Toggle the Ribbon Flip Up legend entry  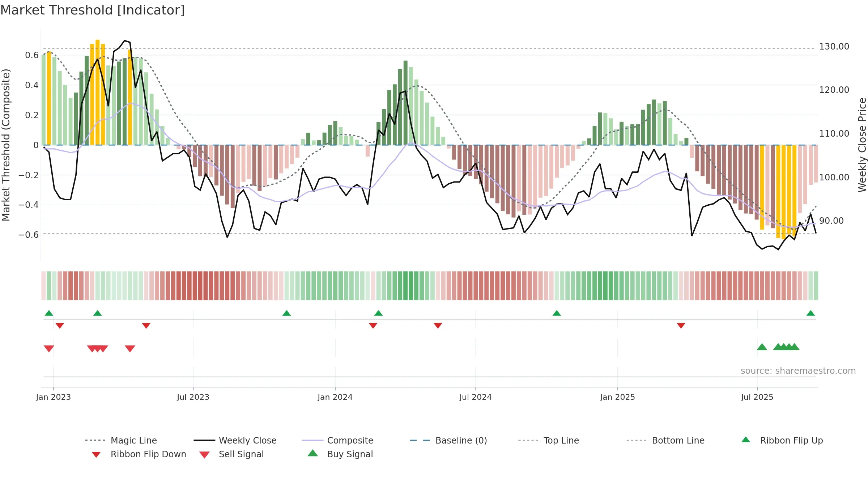coord(782,440)
